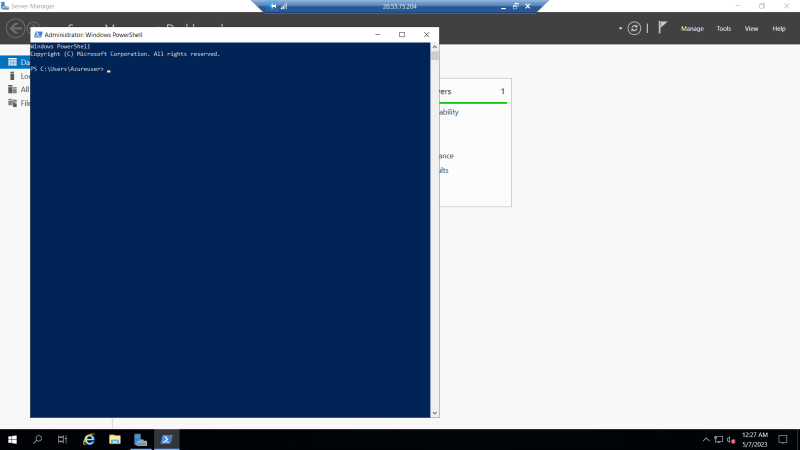Click Server Manager back arrow button

pos(15,28)
